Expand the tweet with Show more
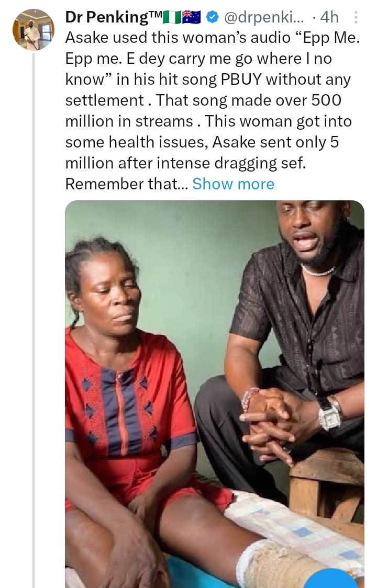Screen dimensions: 377x588 coord(233,184)
